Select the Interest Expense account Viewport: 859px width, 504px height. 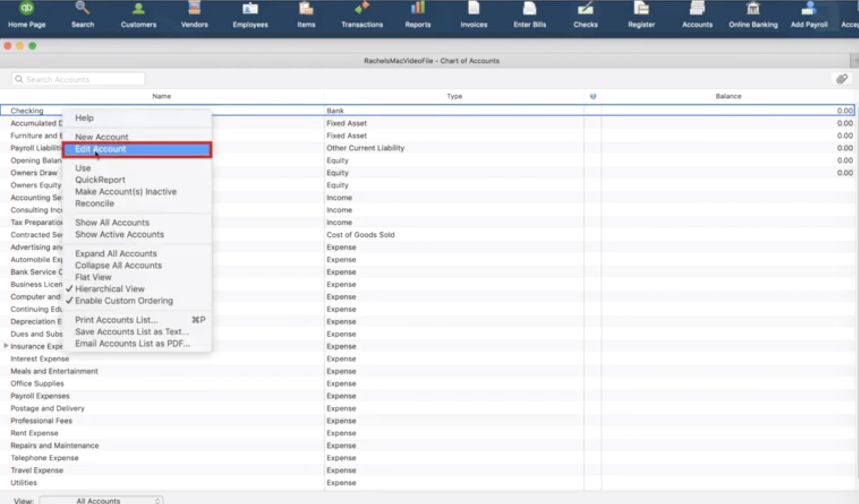click(x=40, y=358)
